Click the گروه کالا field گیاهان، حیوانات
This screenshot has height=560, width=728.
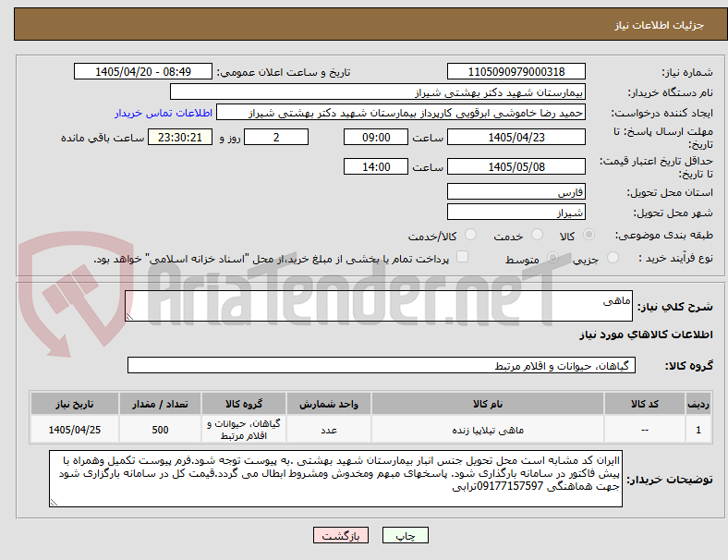(x=382, y=365)
